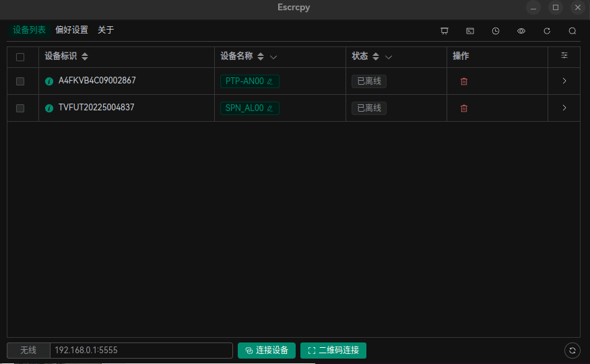
Task: Focus the 192.168.0.1:5555 address input
Action: (141, 351)
